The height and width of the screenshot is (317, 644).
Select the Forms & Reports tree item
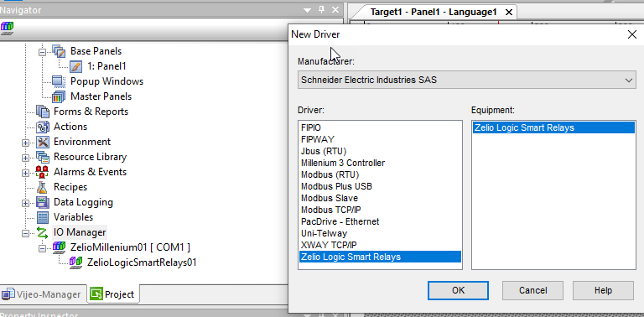(91, 112)
